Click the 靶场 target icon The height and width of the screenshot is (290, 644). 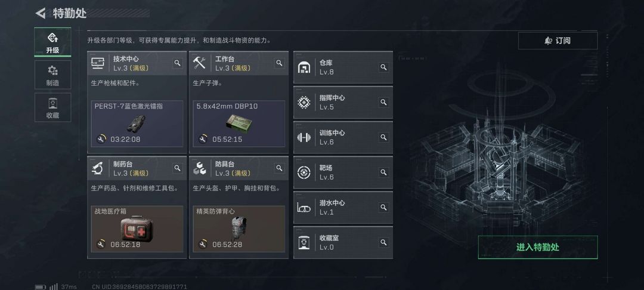click(x=304, y=172)
